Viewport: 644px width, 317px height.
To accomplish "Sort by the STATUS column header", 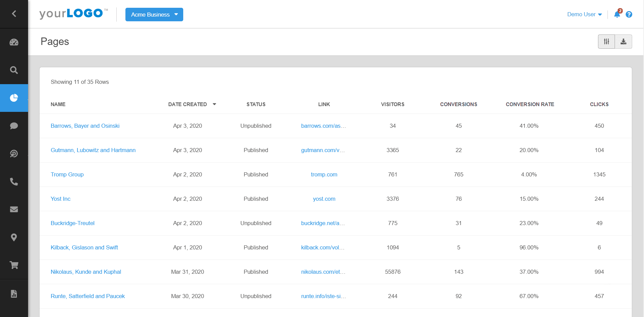I will tap(256, 104).
